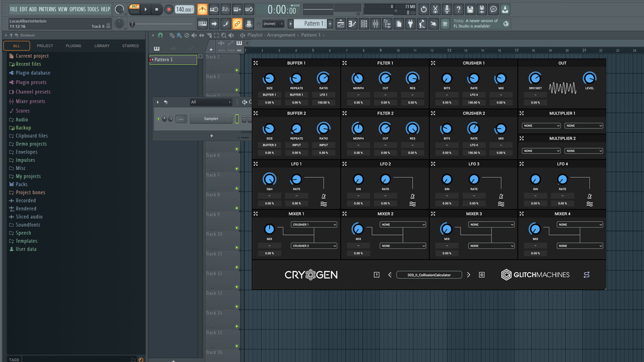Image resolution: width=644 pixels, height=362 pixels.
Task: Click the wait-for-input-to-start icon
Action: (x=214, y=9)
